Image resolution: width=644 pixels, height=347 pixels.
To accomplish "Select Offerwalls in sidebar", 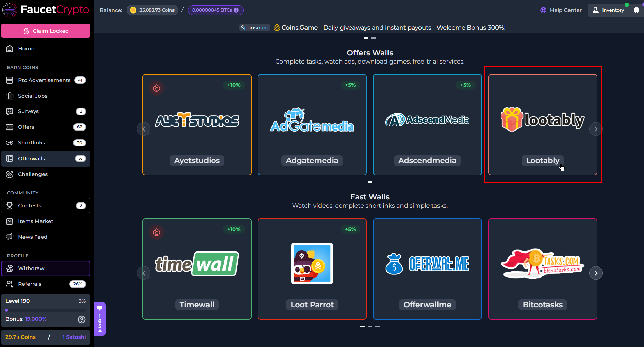I will (x=46, y=159).
